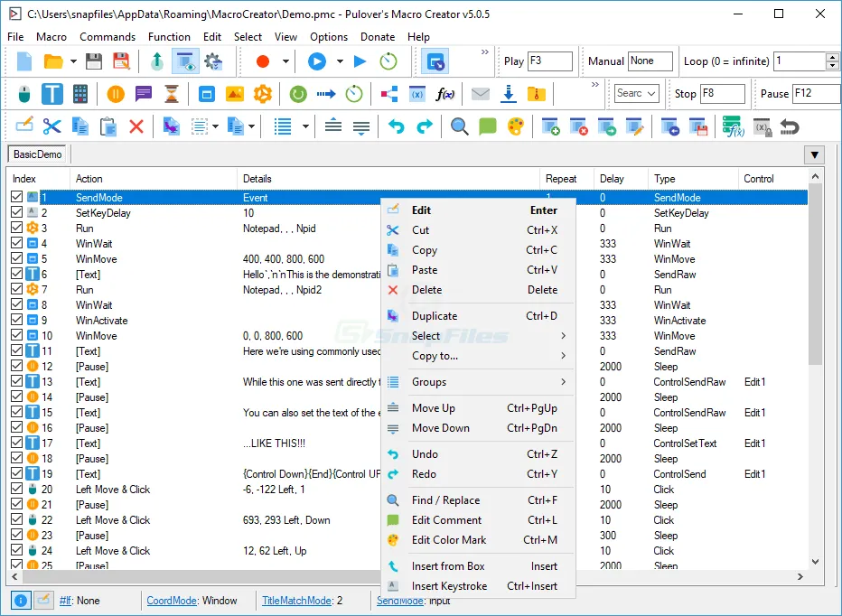Viewport: 842px width, 616px height.
Task: Open settings via the gear icon
Action: click(x=213, y=61)
